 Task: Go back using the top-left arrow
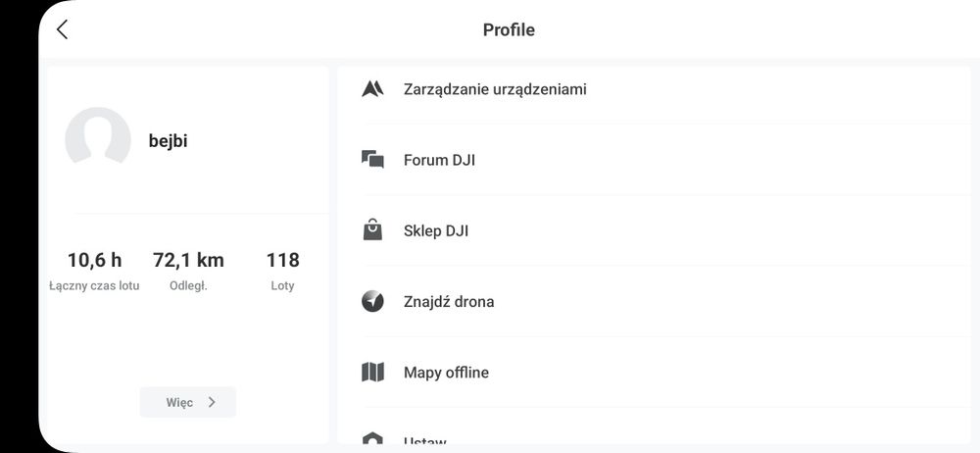coord(62,29)
